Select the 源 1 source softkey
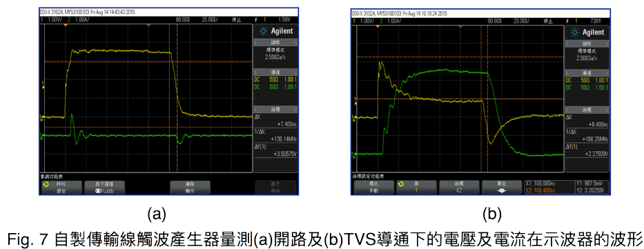The width and height of the screenshot is (644, 249). click(x=416, y=188)
